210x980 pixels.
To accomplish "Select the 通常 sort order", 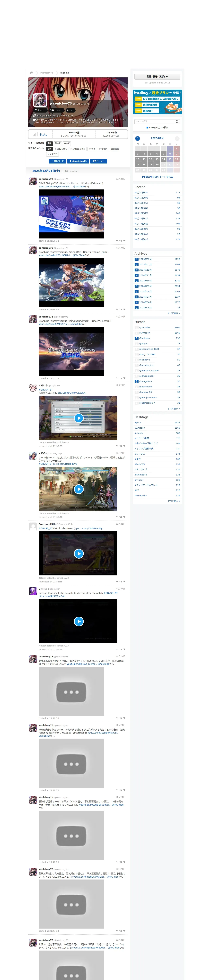I will coord(50,143).
